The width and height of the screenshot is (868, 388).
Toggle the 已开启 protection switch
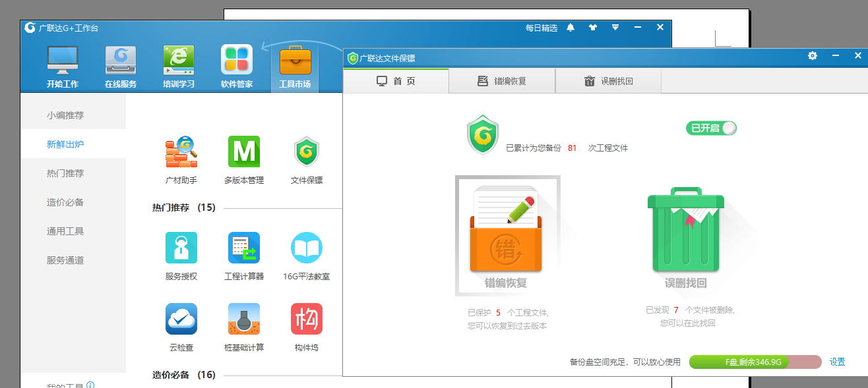point(711,128)
